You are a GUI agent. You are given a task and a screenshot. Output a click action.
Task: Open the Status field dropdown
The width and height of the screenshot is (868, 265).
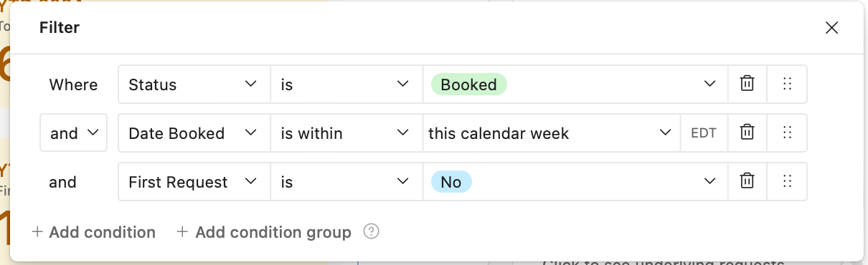click(x=194, y=85)
